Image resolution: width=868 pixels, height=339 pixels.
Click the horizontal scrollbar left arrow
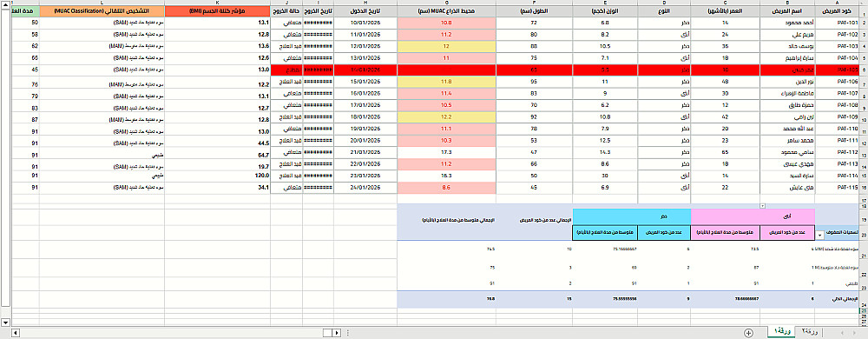[16, 332]
